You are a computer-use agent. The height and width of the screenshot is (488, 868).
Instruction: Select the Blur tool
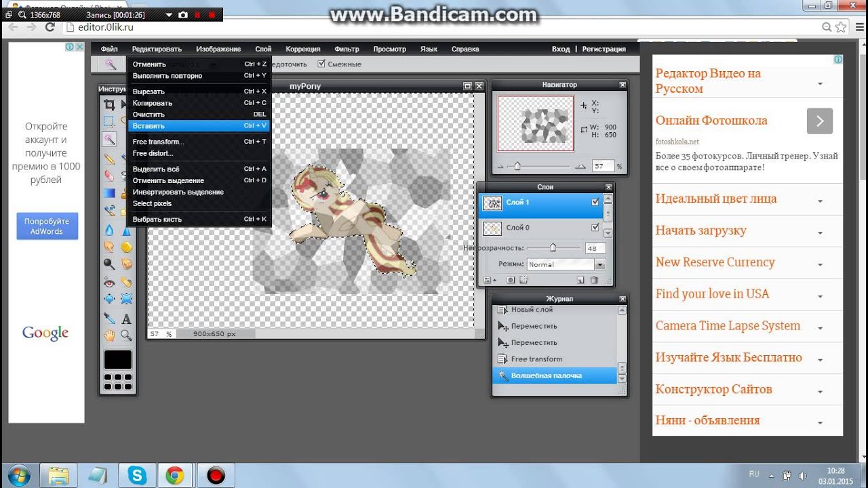109,230
